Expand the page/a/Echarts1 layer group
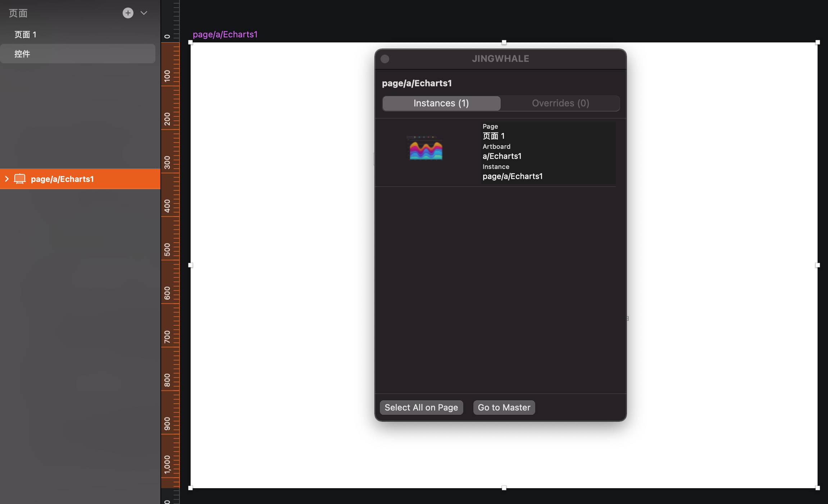This screenshot has height=504, width=828. 6,179
